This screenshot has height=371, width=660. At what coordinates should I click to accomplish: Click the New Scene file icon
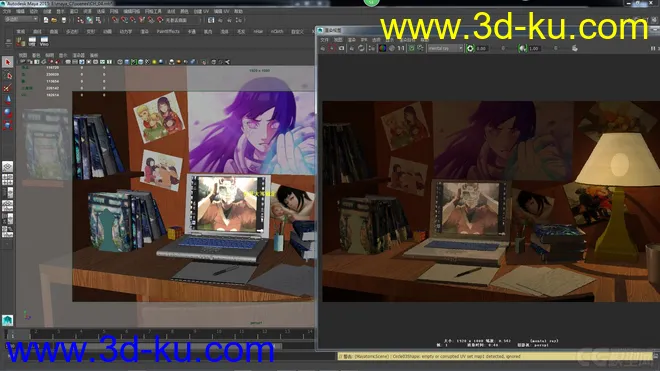click(x=46, y=20)
